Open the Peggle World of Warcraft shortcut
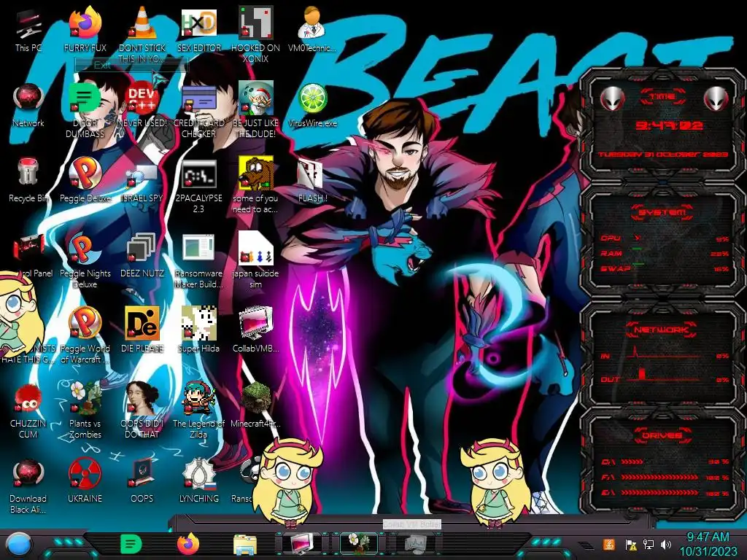This screenshot has width=747, height=560. tap(85, 335)
